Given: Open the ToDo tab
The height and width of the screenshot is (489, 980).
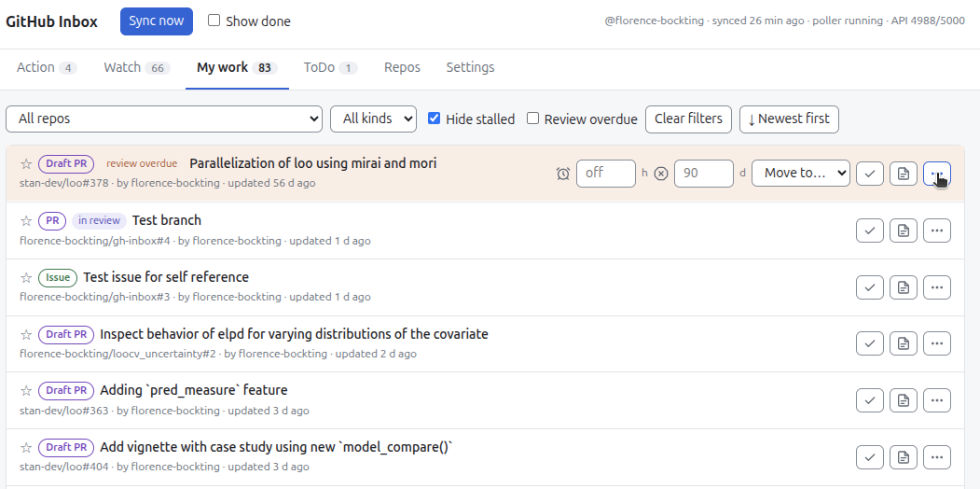Looking at the screenshot, I should [331, 67].
